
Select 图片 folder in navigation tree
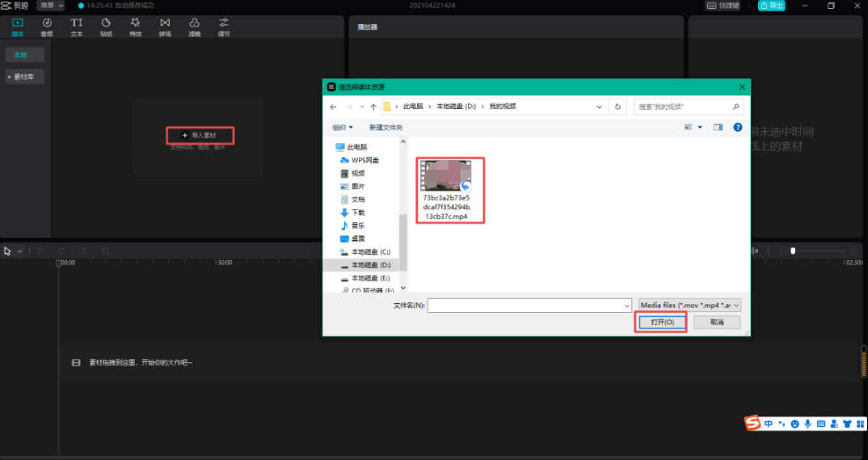click(352, 187)
